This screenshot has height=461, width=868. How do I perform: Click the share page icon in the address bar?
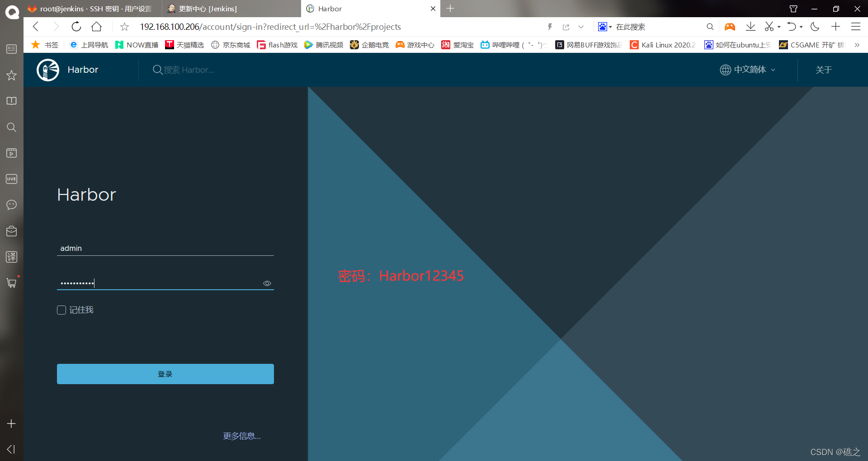pos(566,27)
